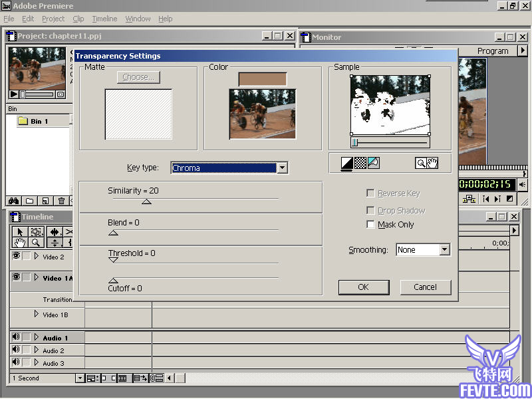
Task: Click the page peel preview icon
Action: 373,162
